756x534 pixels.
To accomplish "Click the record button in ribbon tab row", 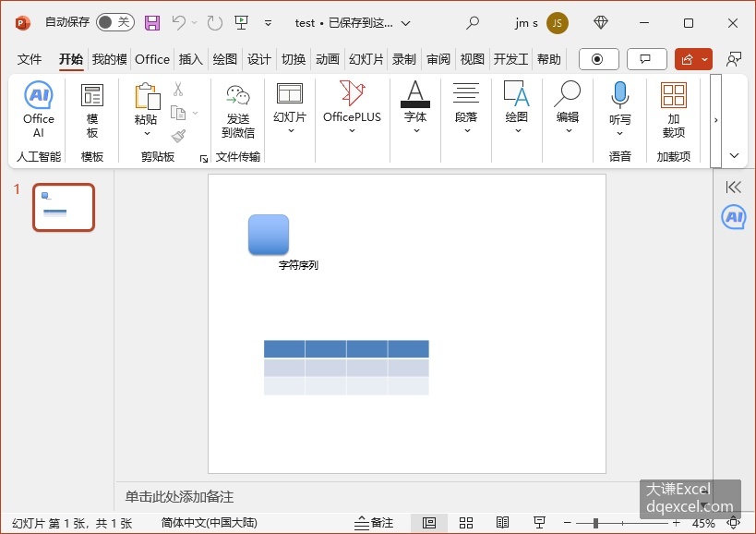I will click(598, 59).
